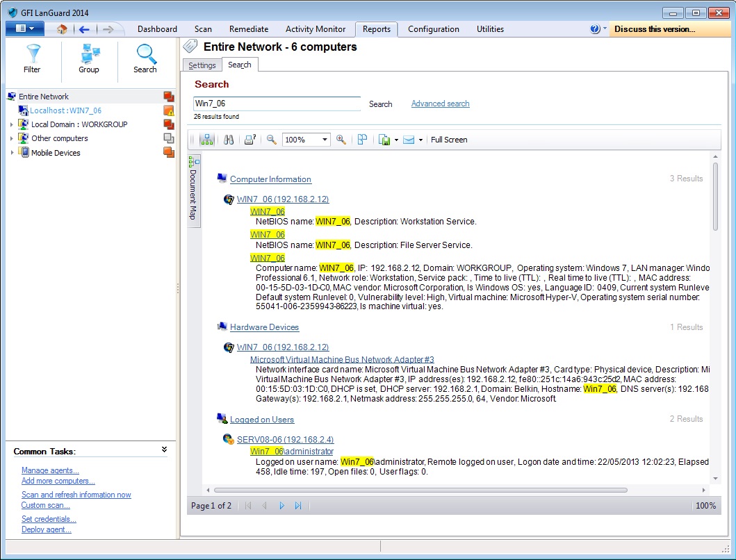Navigate back with the blue arrow

tap(85, 29)
